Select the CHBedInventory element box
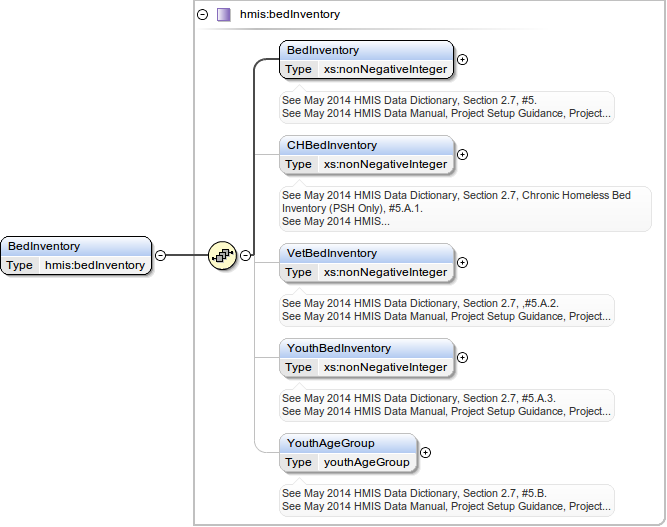Image resolution: width=667 pixels, height=527 pixels. 366,145
